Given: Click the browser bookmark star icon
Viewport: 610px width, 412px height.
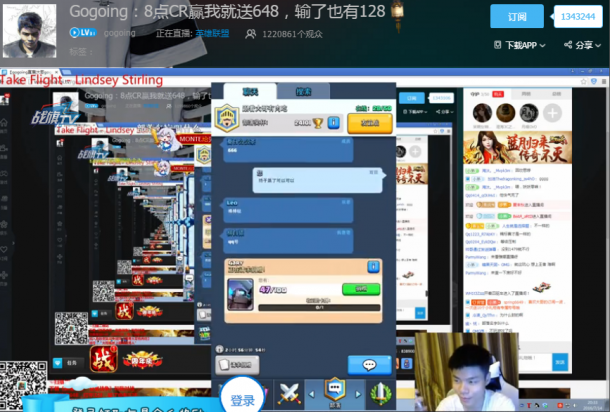Looking at the screenshot, I should (583, 81).
